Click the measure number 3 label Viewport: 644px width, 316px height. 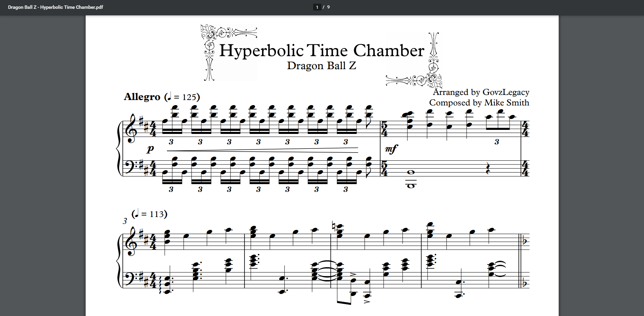(x=125, y=221)
